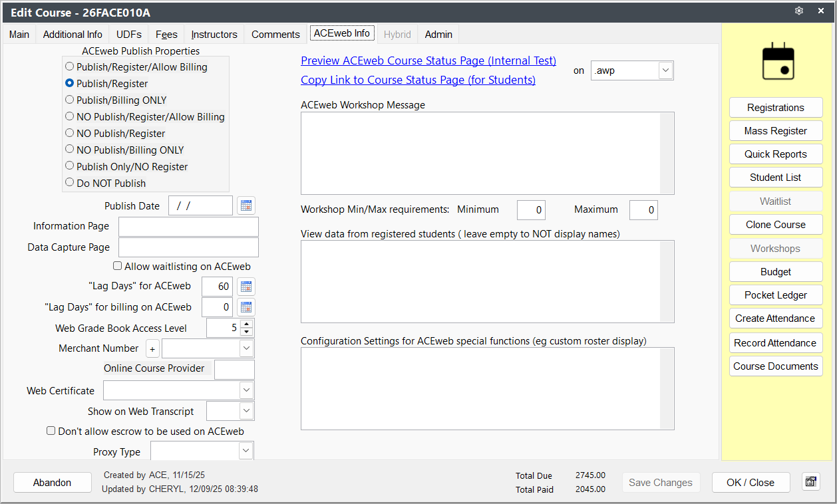Click the ACEweb Workshop Message scrollbar
Image resolution: width=837 pixels, height=504 pixels.
(x=667, y=153)
